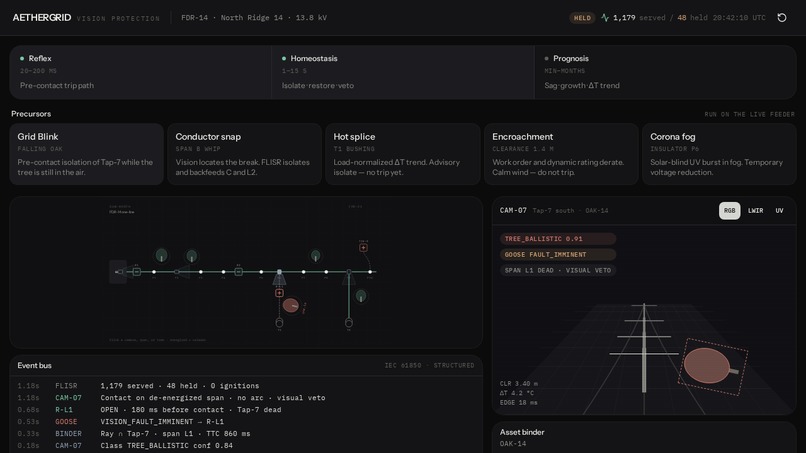Image resolution: width=806 pixels, height=453 pixels.
Task: Click the CLR 3.40 m readout
Action: point(519,384)
